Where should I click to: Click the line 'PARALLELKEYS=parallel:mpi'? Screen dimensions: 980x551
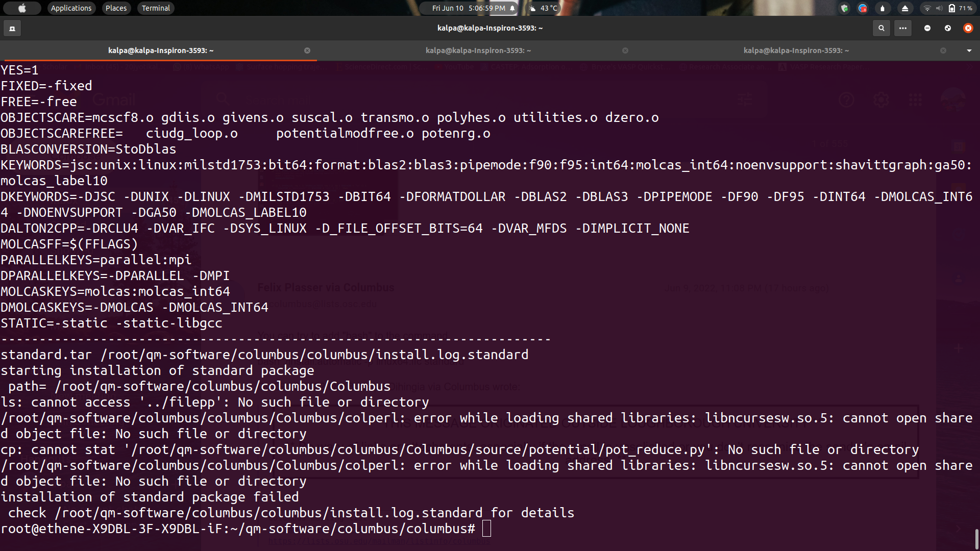[x=96, y=260]
